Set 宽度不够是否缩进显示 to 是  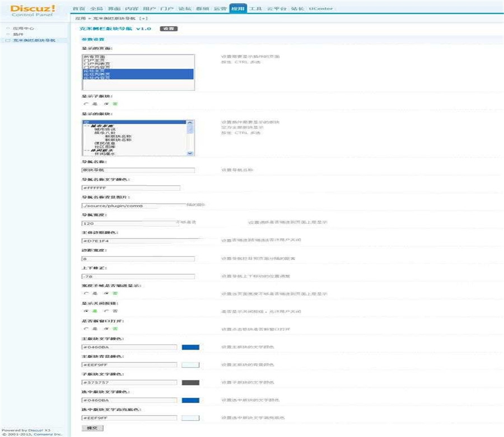[x=86, y=293]
